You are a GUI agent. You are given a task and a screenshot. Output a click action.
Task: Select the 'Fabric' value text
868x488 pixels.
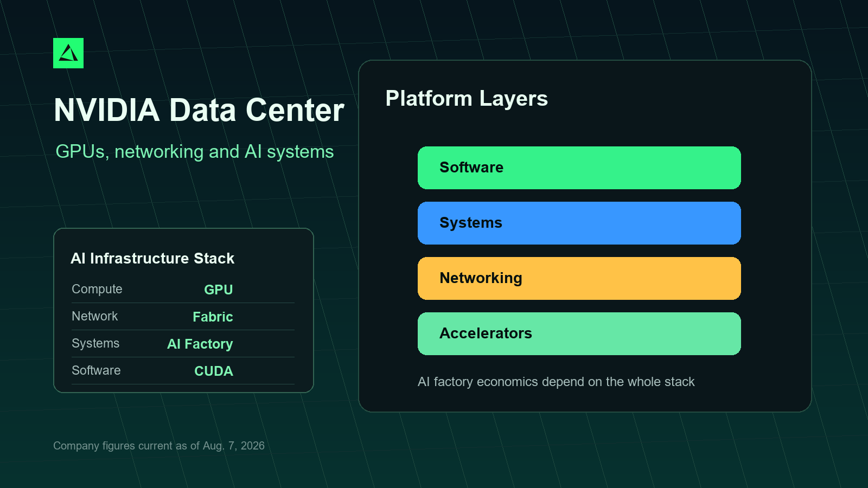pyautogui.click(x=213, y=317)
